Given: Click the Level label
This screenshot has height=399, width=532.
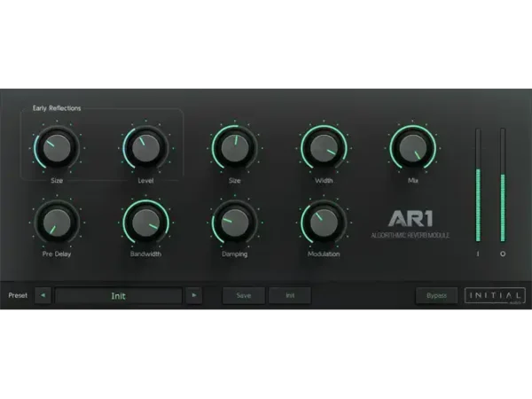Looking at the screenshot, I should [x=145, y=181].
